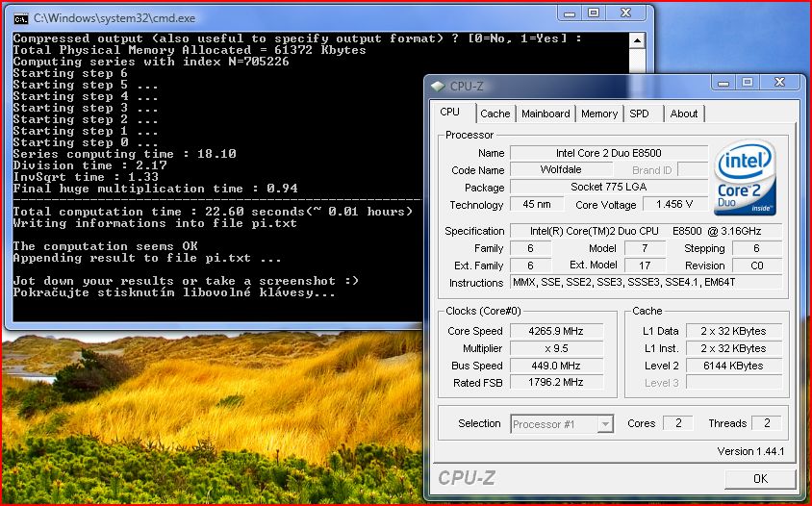Screen dimensions: 812x506
Task: Click the Bus Speed value 449.0 MHz
Action: 556,366
